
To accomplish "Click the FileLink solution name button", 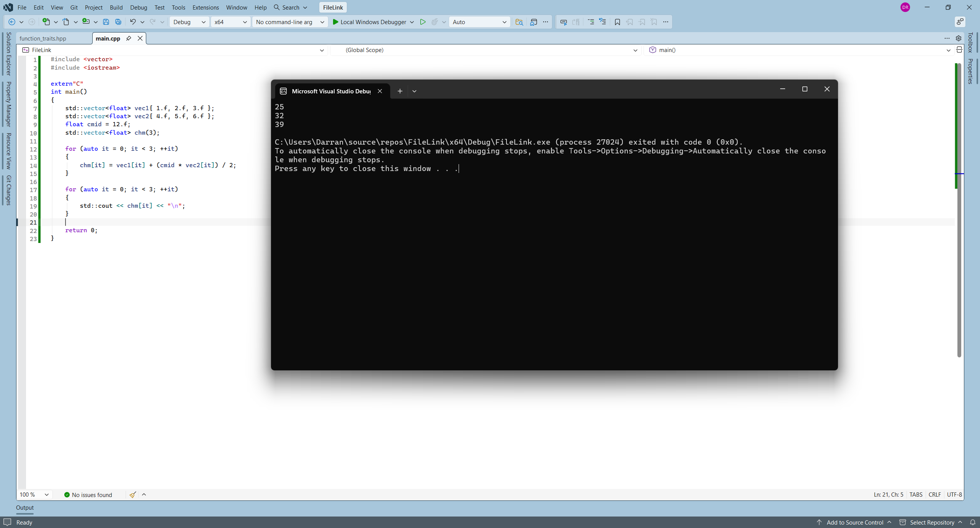I will pos(333,7).
